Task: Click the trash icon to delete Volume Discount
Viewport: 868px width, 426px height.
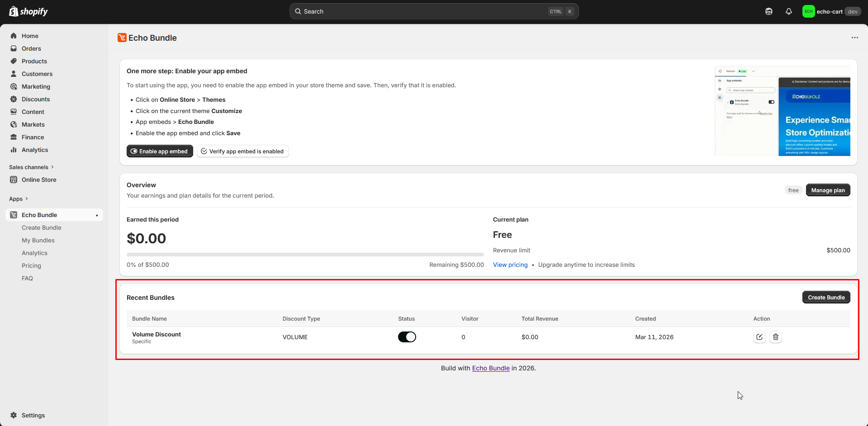Action: click(775, 337)
